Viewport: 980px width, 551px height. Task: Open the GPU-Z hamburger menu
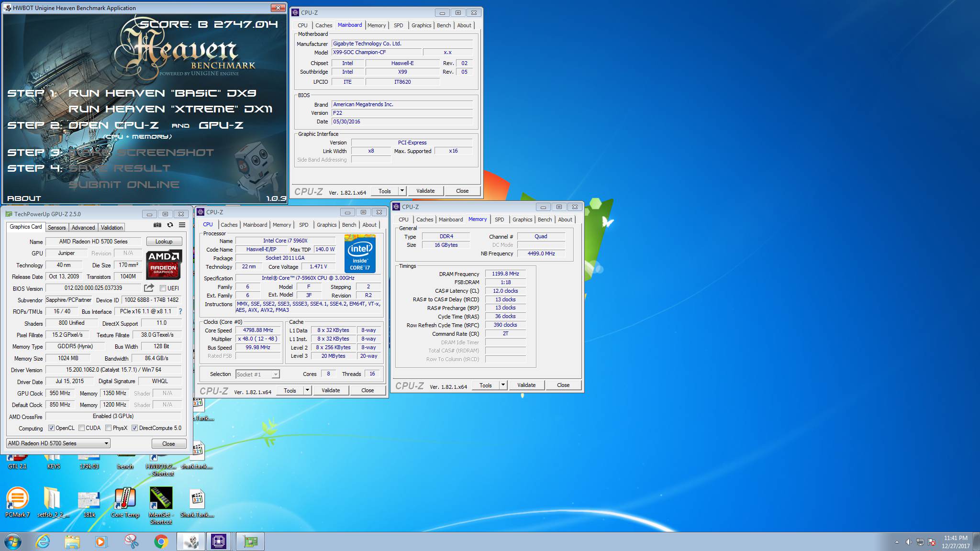point(182,225)
